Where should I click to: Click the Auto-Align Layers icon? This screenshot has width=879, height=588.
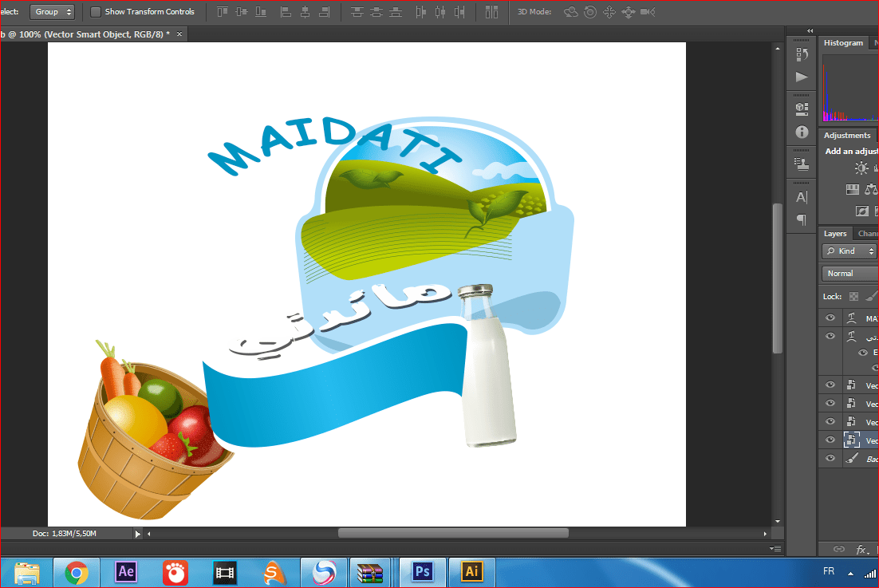tap(491, 12)
